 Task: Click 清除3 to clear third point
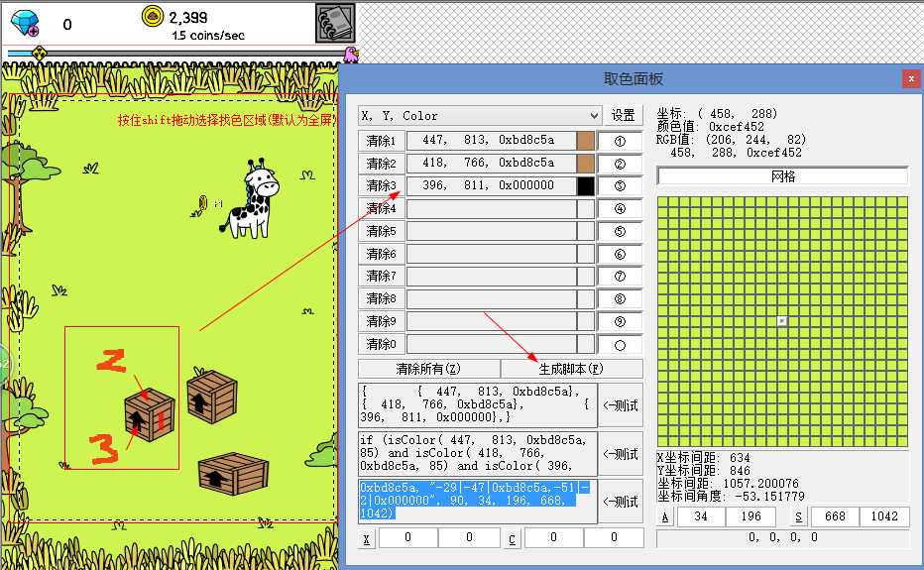coord(382,185)
